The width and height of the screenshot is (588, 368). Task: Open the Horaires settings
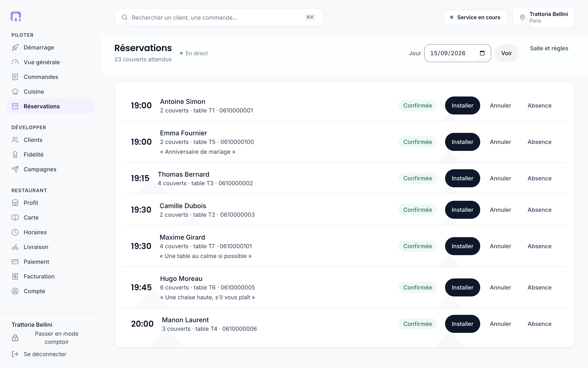51,232
